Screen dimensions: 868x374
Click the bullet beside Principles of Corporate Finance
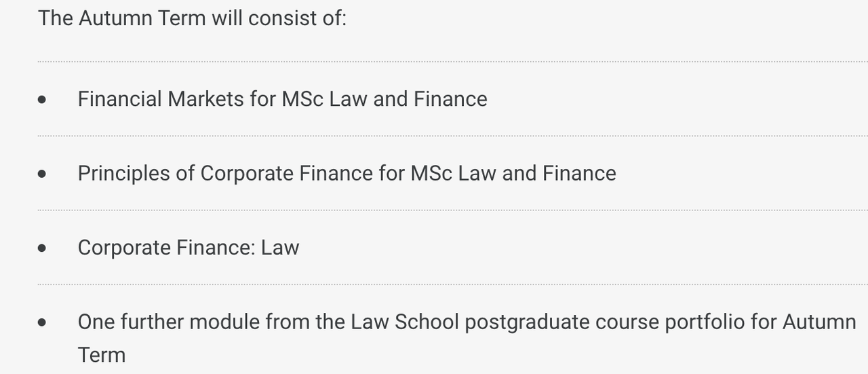click(x=43, y=174)
